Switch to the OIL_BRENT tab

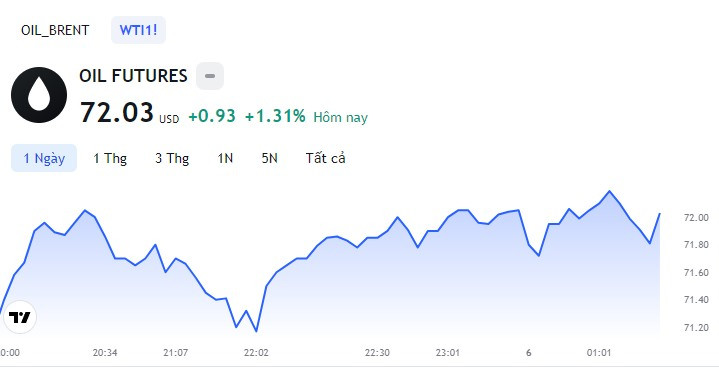coord(55,30)
